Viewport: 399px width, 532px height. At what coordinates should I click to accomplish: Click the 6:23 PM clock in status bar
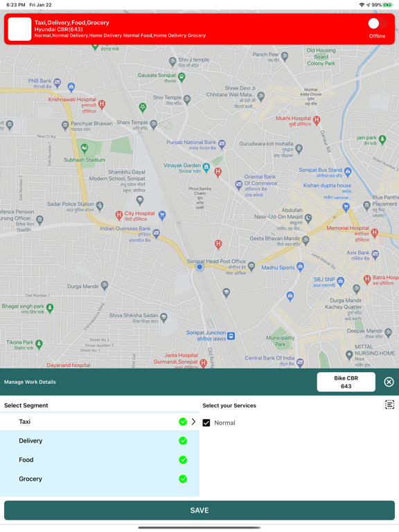click(16, 5)
